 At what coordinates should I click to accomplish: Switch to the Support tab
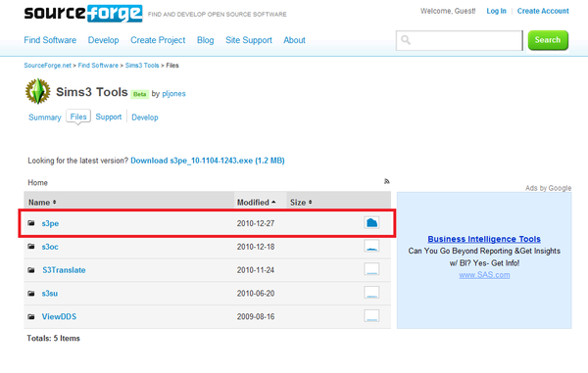(109, 117)
